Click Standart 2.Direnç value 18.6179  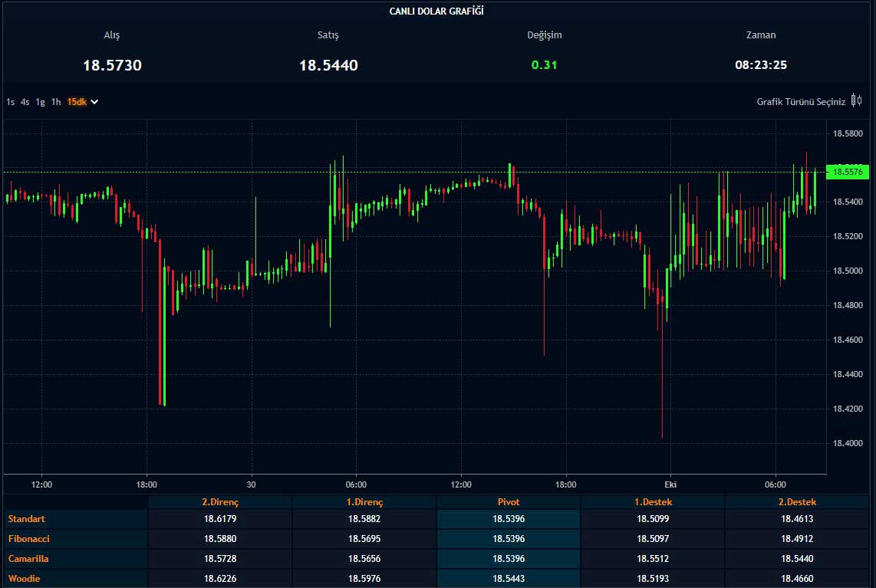[220, 519]
